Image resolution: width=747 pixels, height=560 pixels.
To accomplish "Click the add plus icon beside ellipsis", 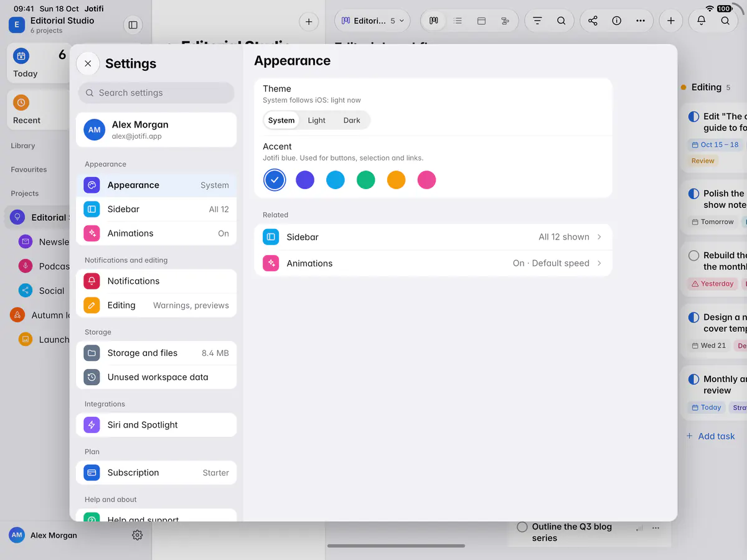I will pyautogui.click(x=670, y=21).
